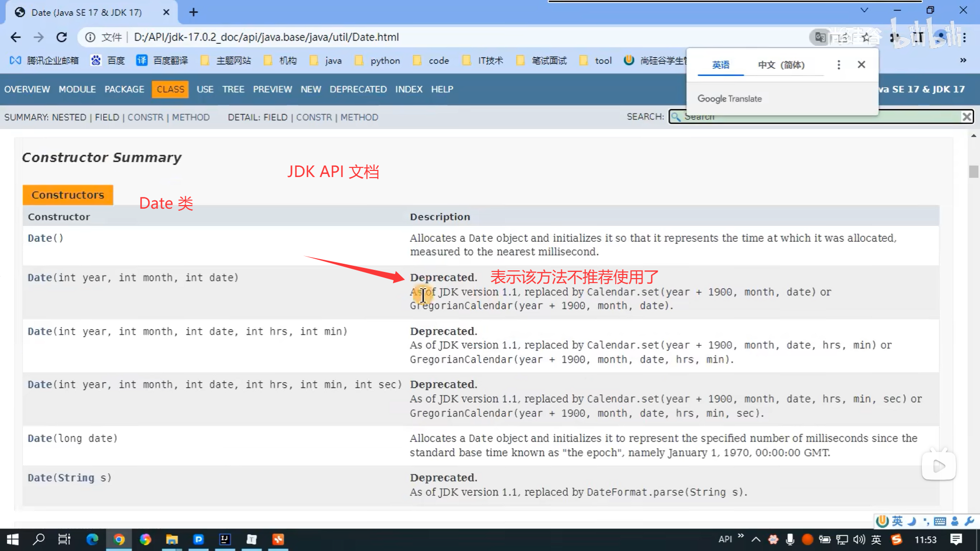Image resolution: width=980 pixels, height=551 pixels.
Task: Expand the bookmarks overflow chevron
Action: [963, 60]
